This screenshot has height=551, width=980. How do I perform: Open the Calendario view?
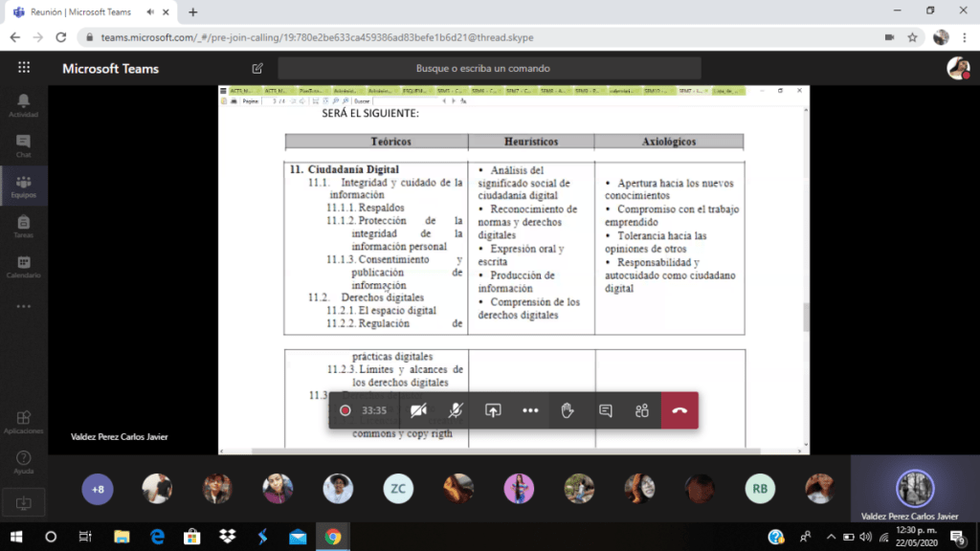[24, 267]
